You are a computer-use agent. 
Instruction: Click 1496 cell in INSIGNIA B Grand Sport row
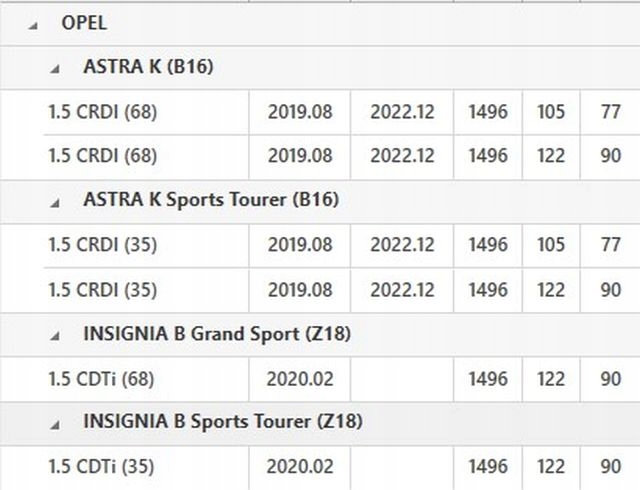(488, 379)
